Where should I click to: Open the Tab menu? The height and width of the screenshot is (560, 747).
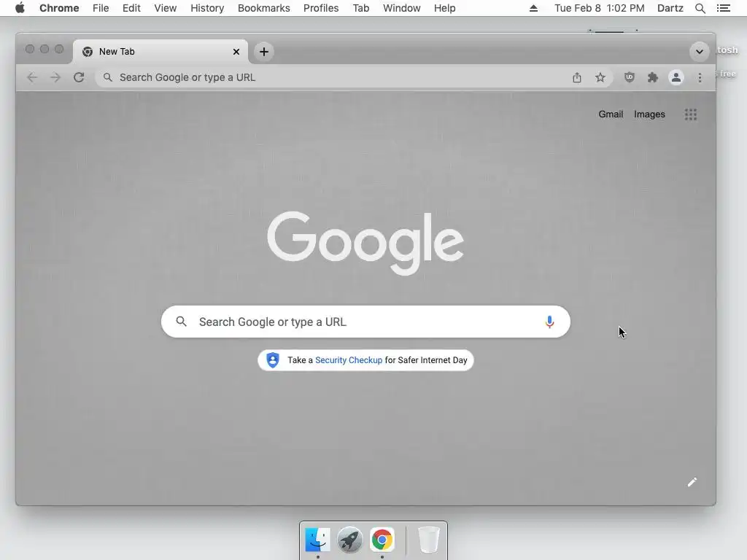coord(361,8)
